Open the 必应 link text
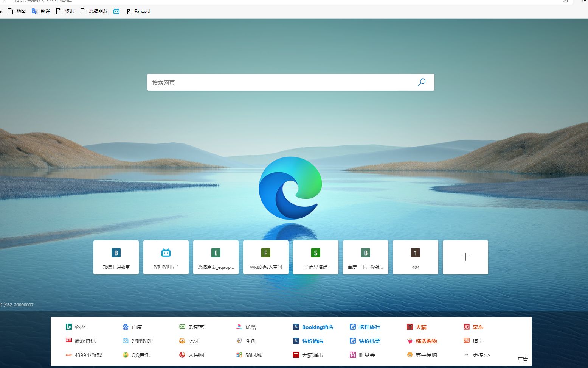588x368 pixels. coord(80,327)
